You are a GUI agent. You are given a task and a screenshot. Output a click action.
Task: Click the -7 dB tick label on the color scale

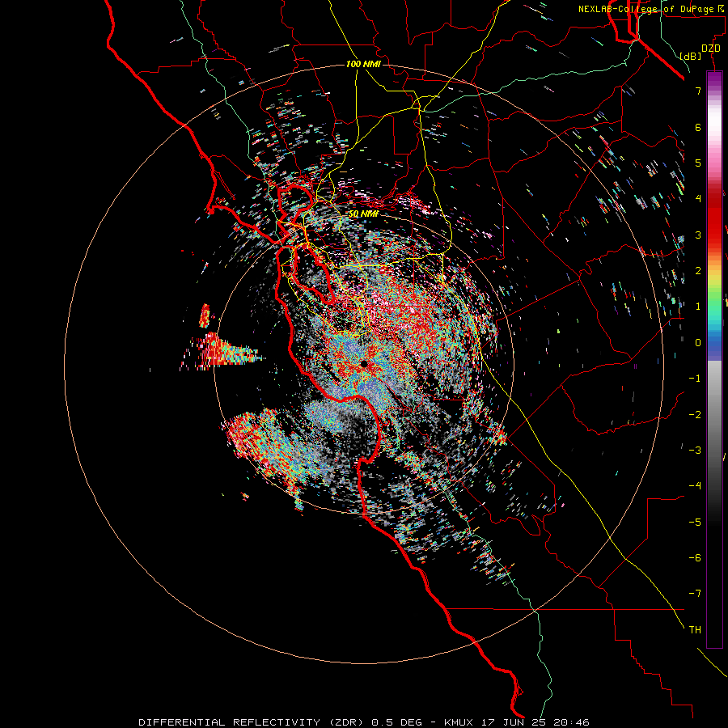[695, 594]
